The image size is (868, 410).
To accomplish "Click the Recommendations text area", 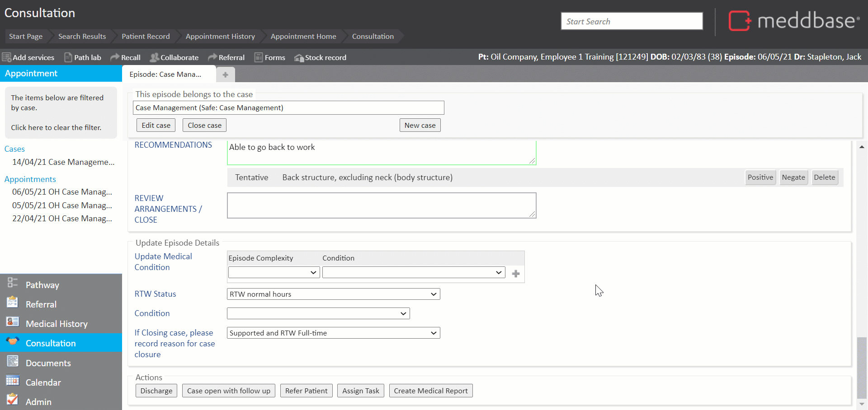I will 382,153.
